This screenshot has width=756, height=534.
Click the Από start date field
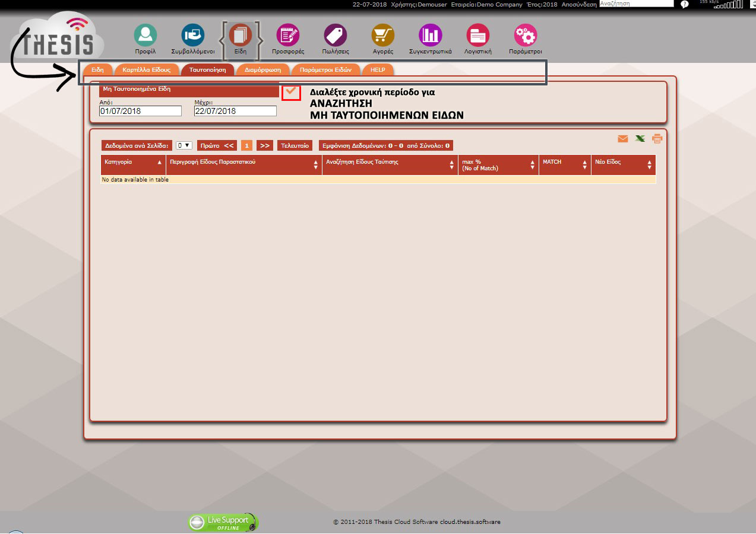[140, 111]
